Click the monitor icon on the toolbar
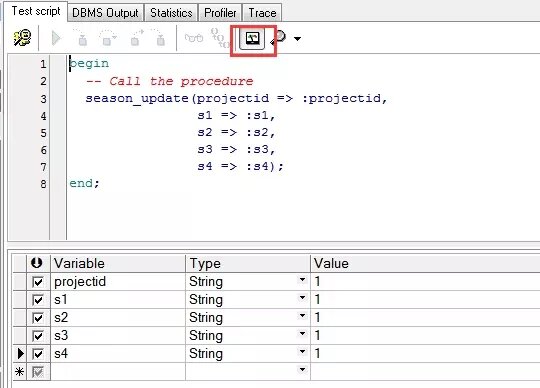The image size is (540, 388). (x=252, y=38)
